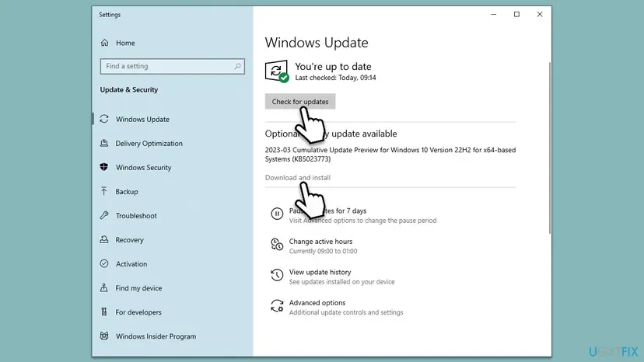Click the Home house icon
Screen dimensions: 644x362
(x=105, y=43)
